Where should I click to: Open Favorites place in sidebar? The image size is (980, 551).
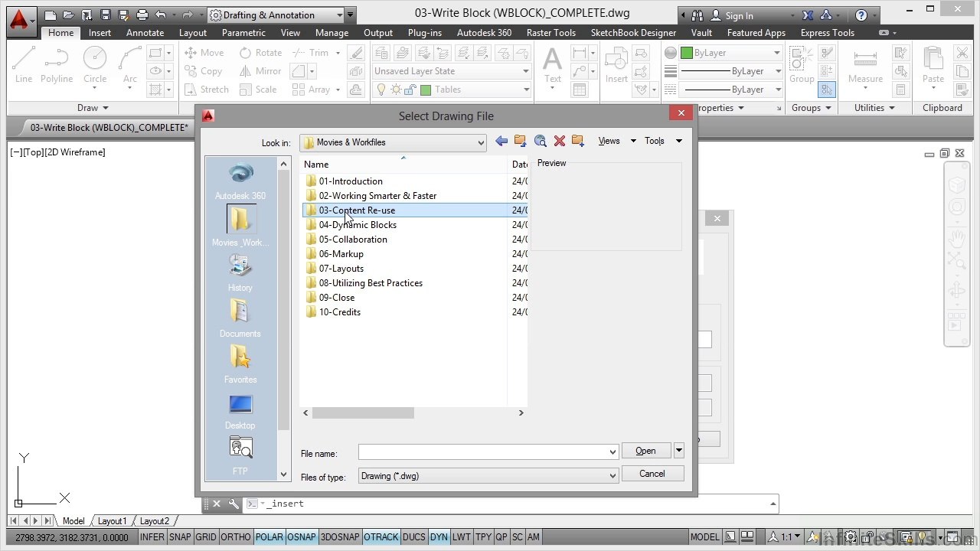click(240, 365)
